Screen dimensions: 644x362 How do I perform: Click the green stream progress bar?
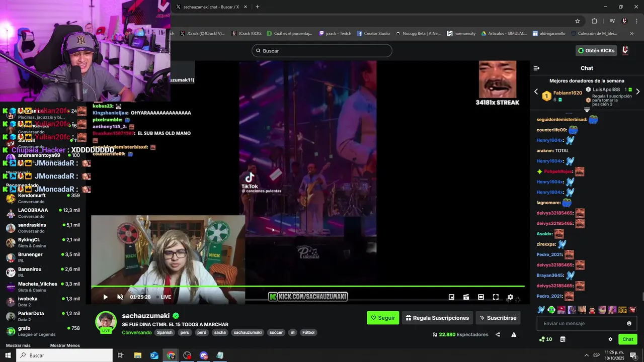tap(307, 286)
